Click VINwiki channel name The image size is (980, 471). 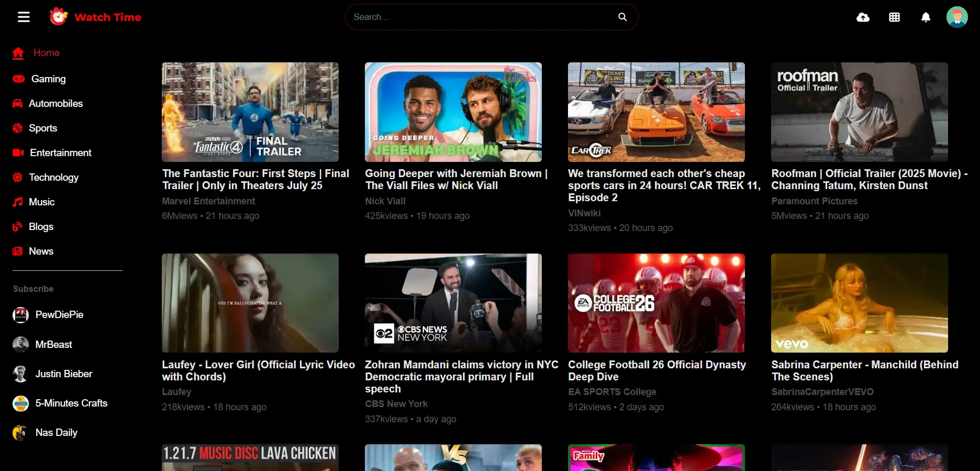(584, 213)
